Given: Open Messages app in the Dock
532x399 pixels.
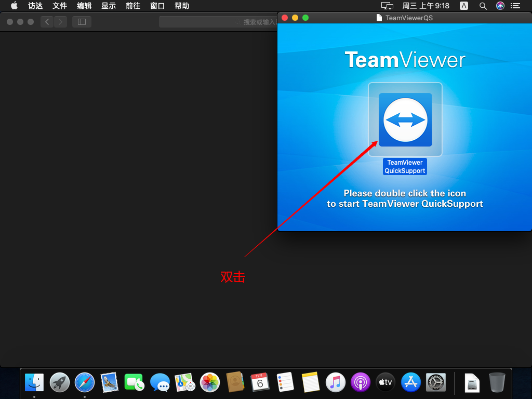Looking at the screenshot, I should pyautogui.click(x=160, y=383).
